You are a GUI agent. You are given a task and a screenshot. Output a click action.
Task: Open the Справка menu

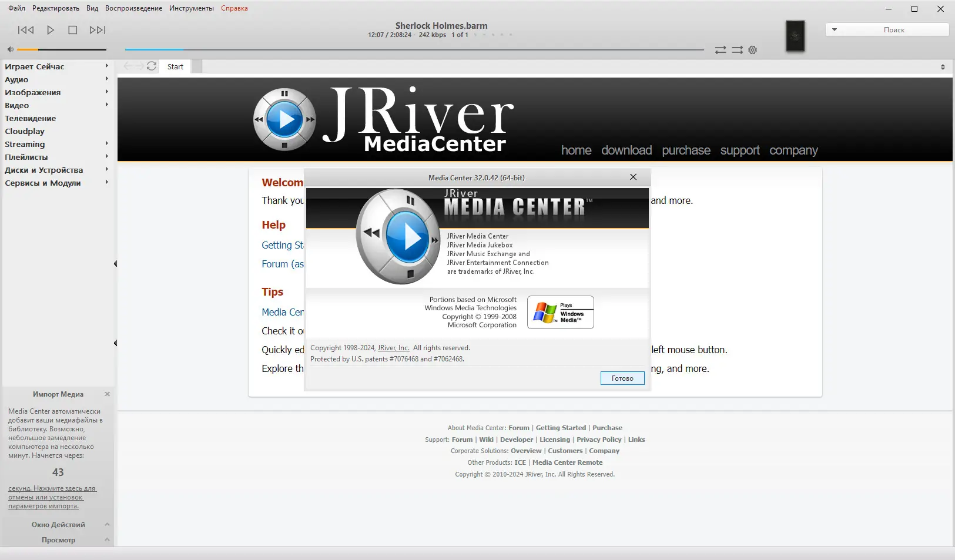coord(234,8)
